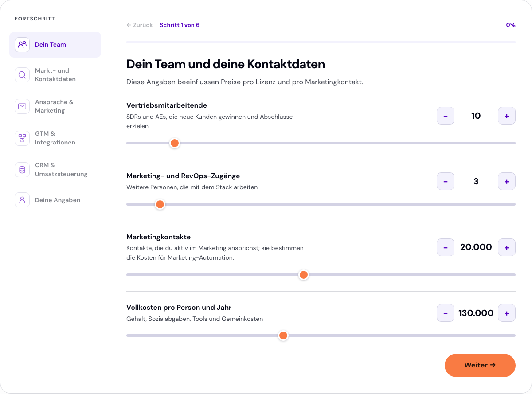Click the 0% progress percentage
This screenshot has width=532, height=394.
pyautogui.click(x=511, y=25)
